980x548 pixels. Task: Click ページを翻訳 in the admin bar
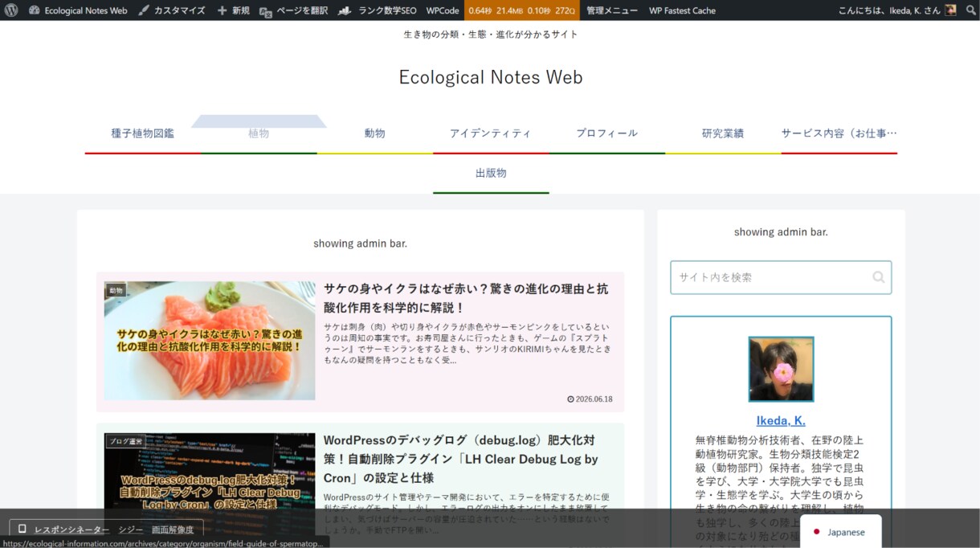coord(293,10)
